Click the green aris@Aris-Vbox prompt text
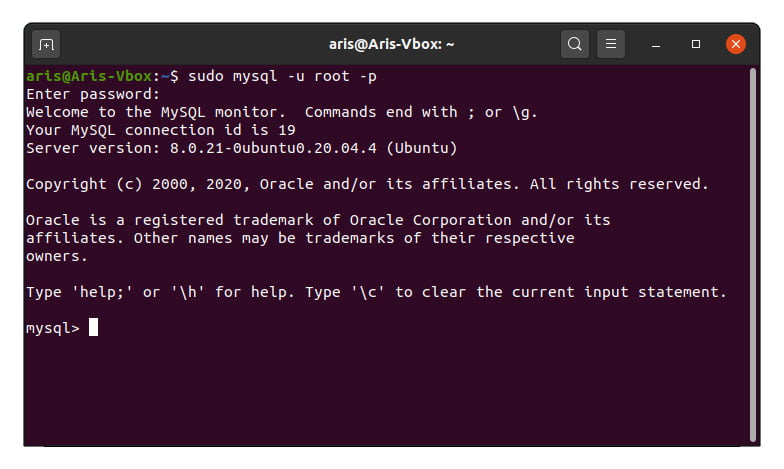This screenshot has width=784, height=469. 89,76
